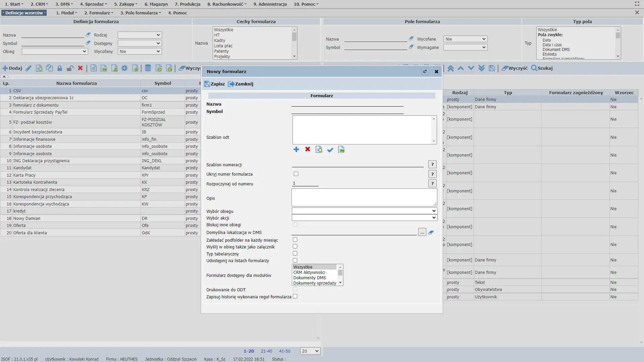Open the 4. Sprzedaż menu
The width and height of the screenshot is (644, 362).
tap(94, 4)
